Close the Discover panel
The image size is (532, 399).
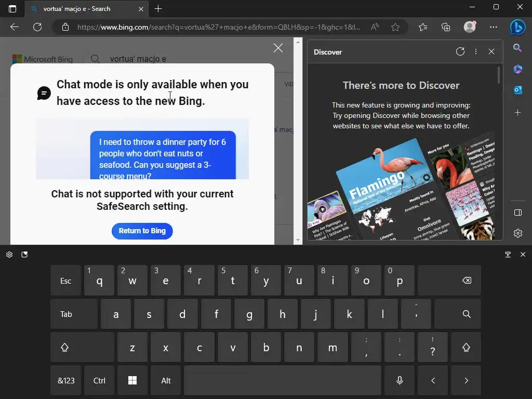[491, 51]
